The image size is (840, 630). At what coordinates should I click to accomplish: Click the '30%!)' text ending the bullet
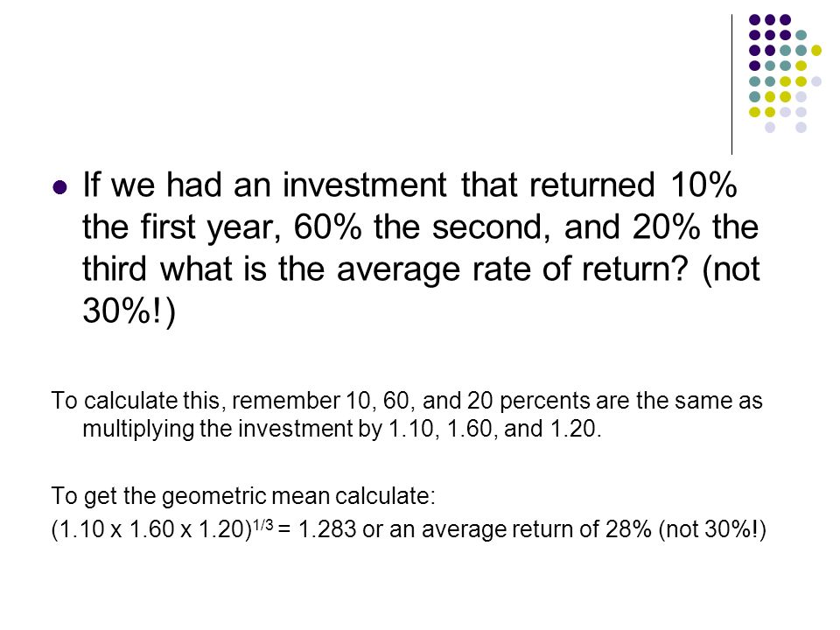(x=129, y=311)
